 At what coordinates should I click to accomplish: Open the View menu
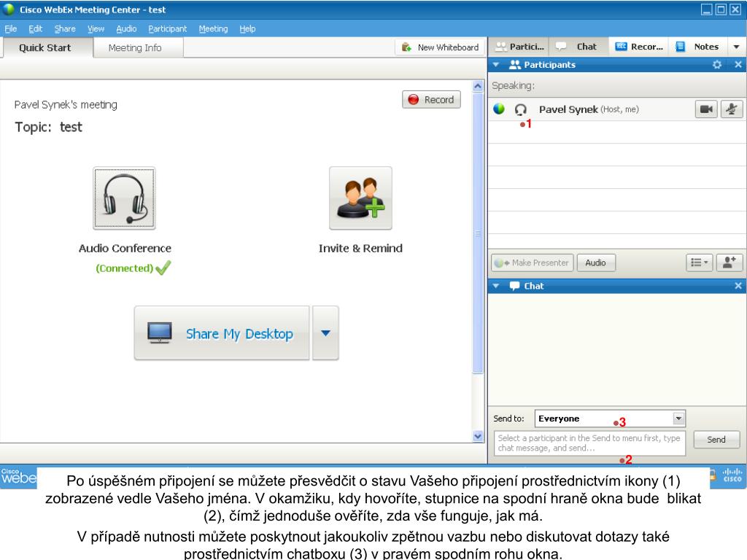pos(96,28)
